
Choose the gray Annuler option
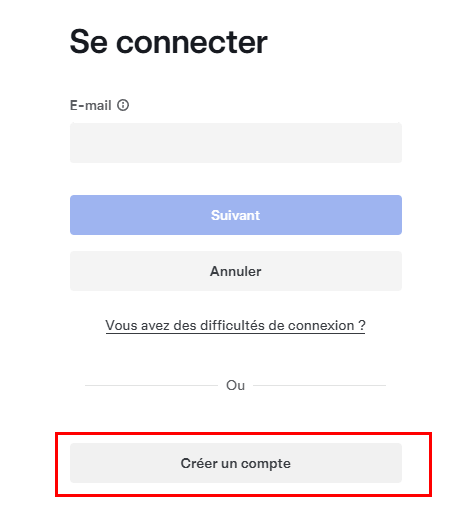pyautogui.click(x=236, y=271)
